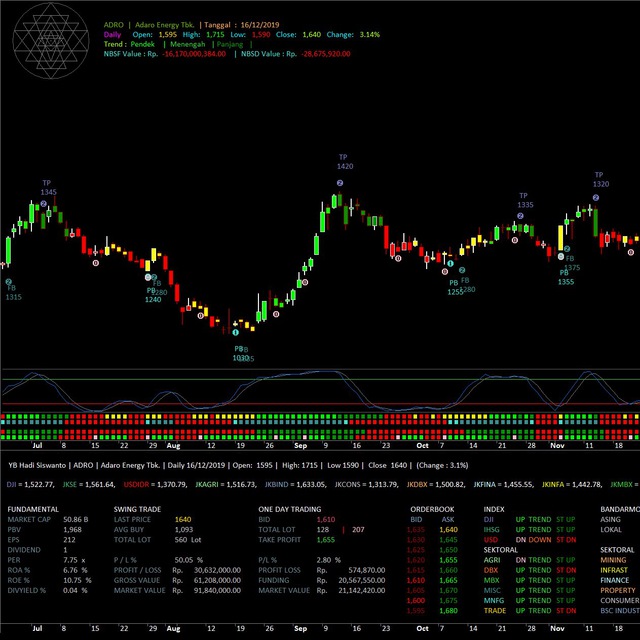Click JKSE = 1,561.64 ticker entry
640x640 pixels.
pyautogui.click(x=89, y=484)
